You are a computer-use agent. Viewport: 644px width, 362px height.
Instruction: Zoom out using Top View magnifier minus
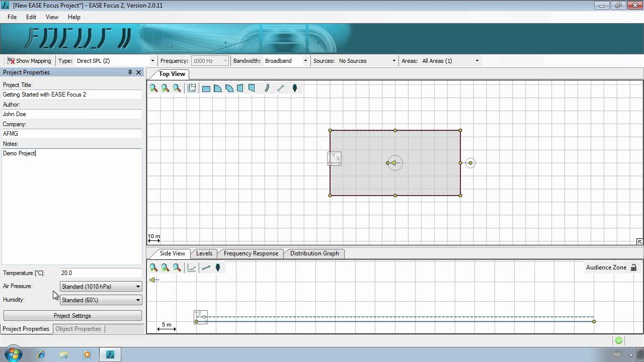pyautogui.click(x=177, y=88)
